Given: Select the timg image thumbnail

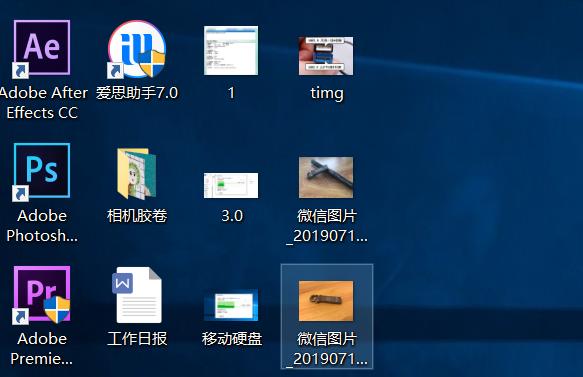Looking at the screenshot, I should point(326,56).
